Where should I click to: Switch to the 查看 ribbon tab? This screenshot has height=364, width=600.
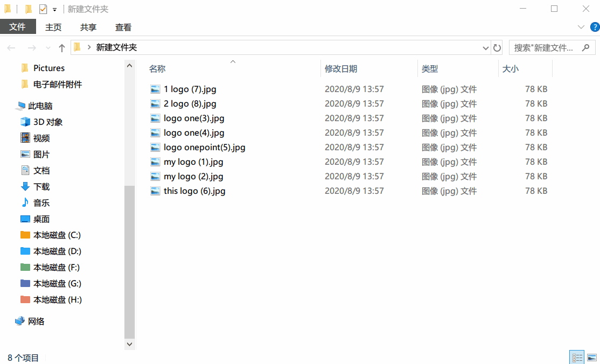click(x=123, y=27)
